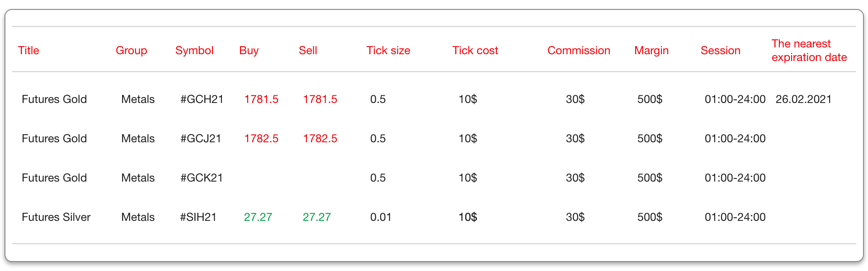Click the Margin column header

[x=651, y=50]
